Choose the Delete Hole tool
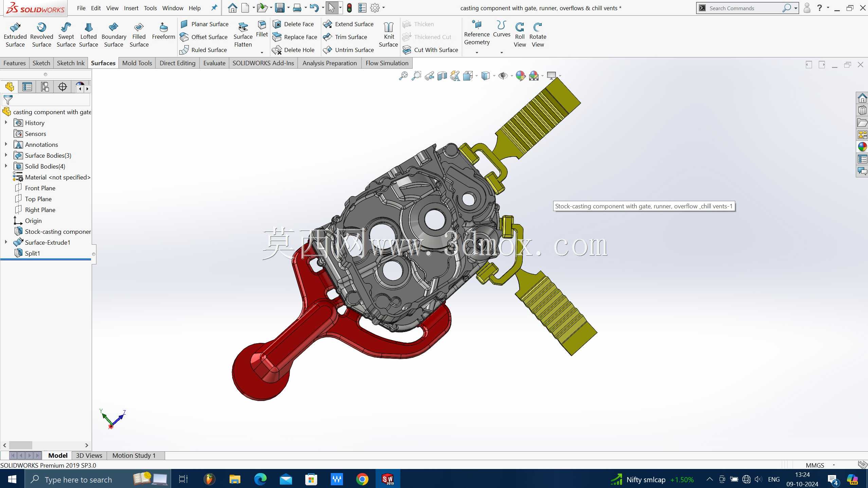Image resolution: width=868 pixels, height=488 pixels. tap(294, 50)
